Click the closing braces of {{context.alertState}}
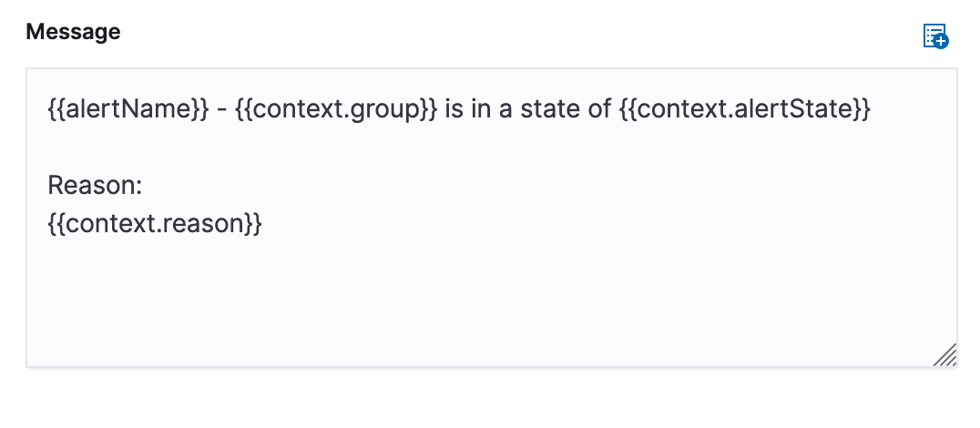 862,111
